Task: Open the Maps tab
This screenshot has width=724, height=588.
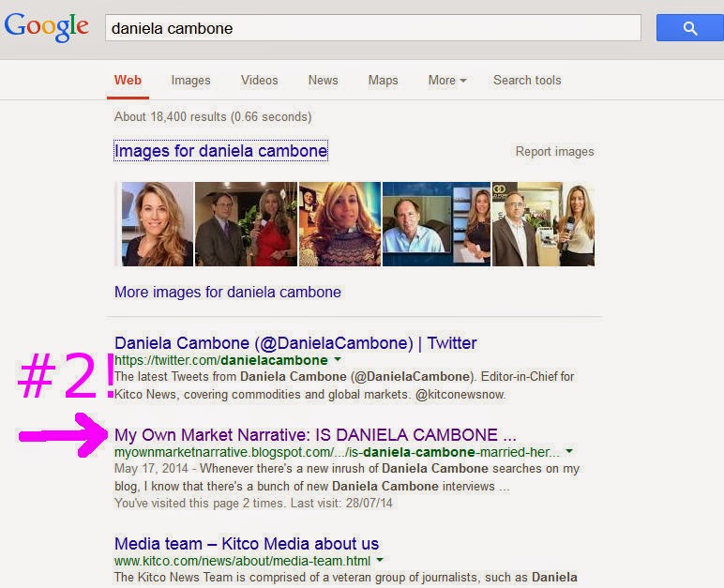Action: pos(383,80)
